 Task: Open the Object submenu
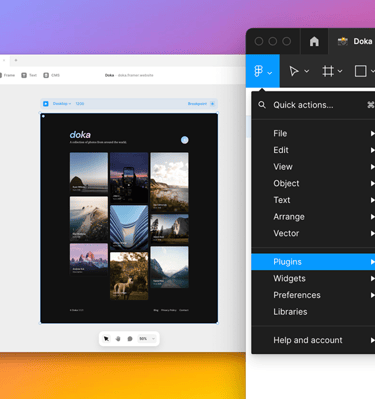pyautogui.click(x=313, y=183)
